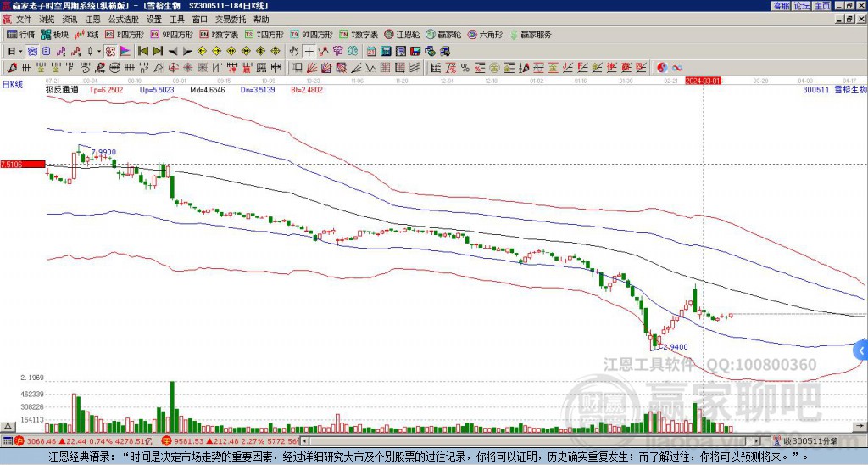Click the 收300511分笔 status item
Viewport: 868px width, 465px height.
[805, 441]
